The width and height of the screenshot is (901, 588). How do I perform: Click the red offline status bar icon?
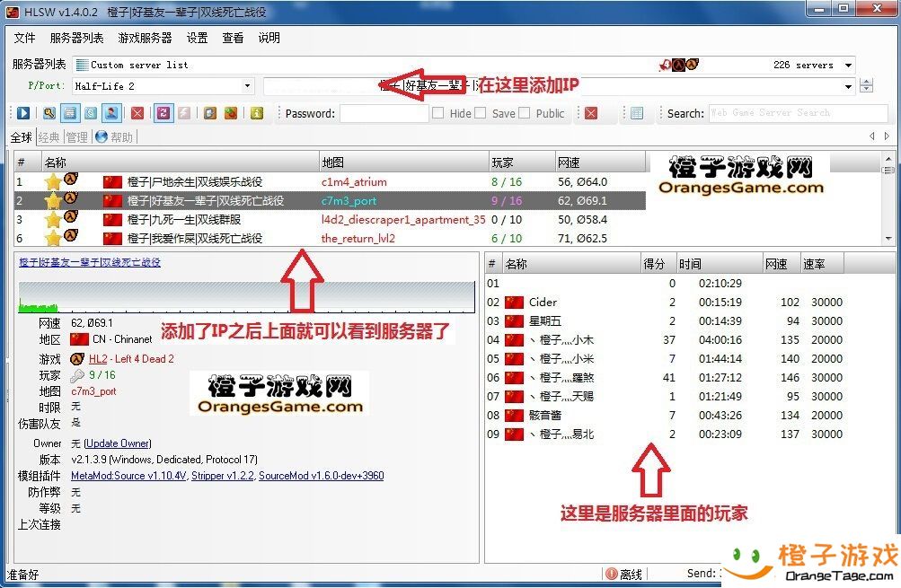tap(611, 574)
